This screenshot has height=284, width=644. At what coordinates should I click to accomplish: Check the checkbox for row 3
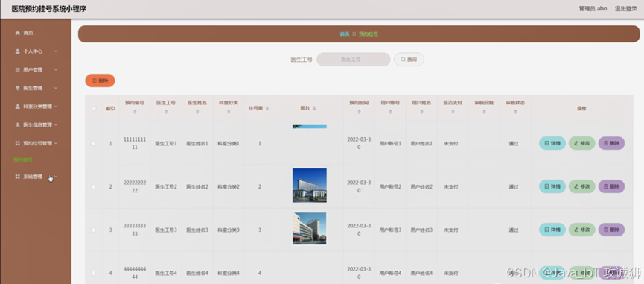tap(93, 230)
